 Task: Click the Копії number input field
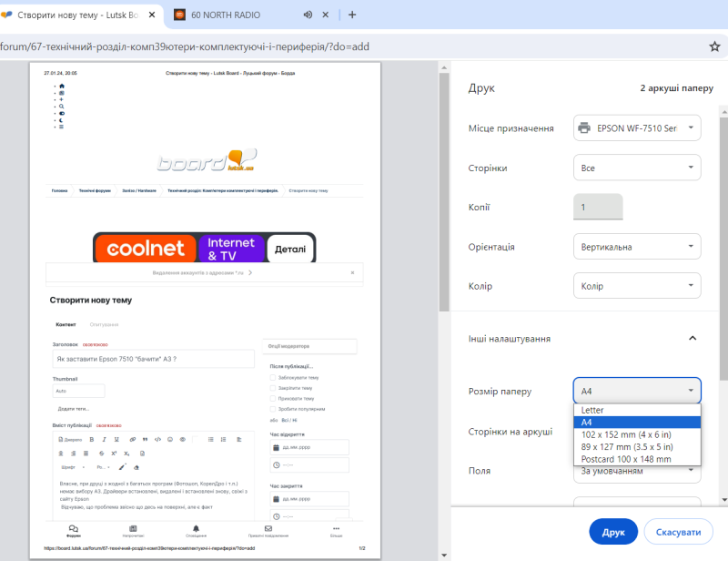[x=598, y=208]
